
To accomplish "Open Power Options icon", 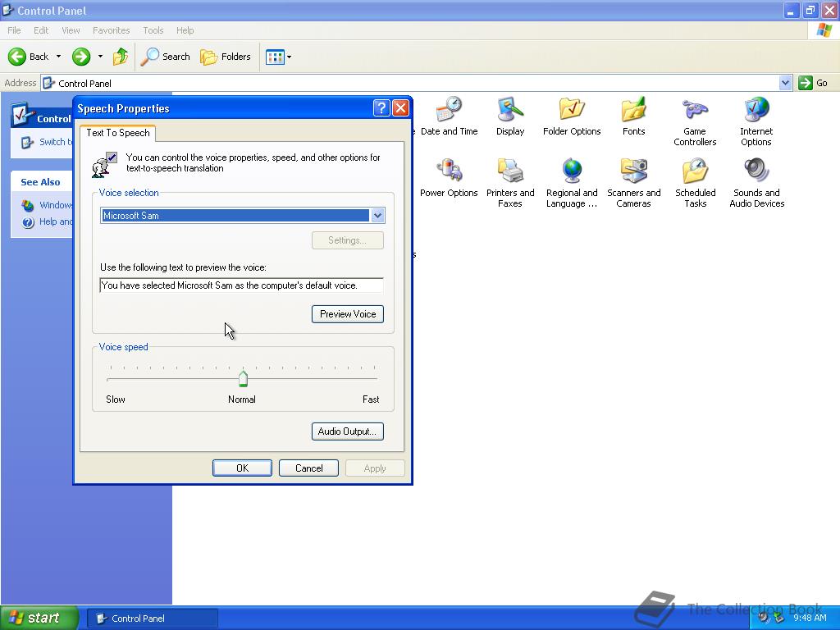I will point(449,171).
